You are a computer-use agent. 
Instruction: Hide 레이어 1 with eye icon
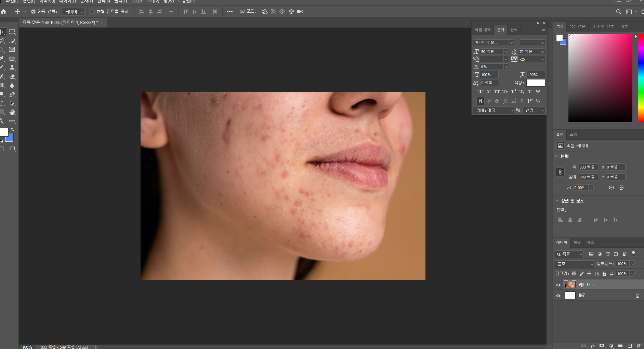tap(558, 285)
